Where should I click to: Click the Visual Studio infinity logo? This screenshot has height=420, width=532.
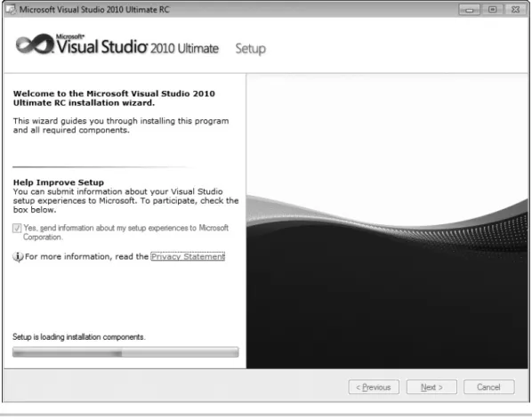coord(35,44)
